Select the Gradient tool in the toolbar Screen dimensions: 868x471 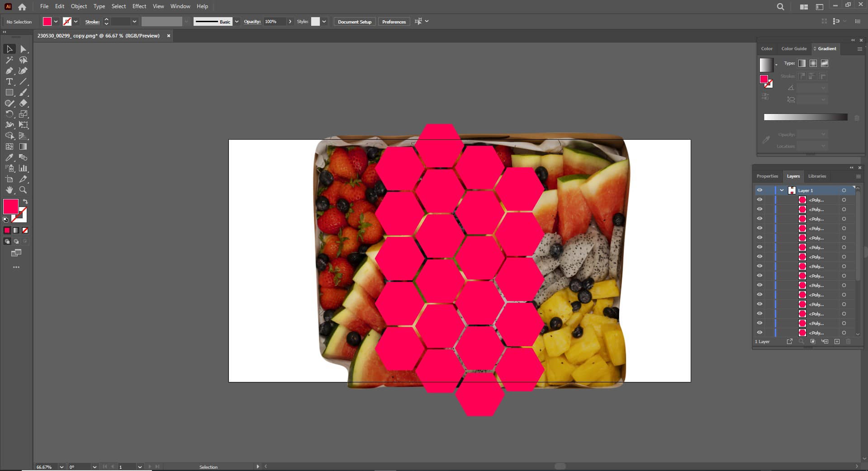pyautogui.click(x=23, y=147)
